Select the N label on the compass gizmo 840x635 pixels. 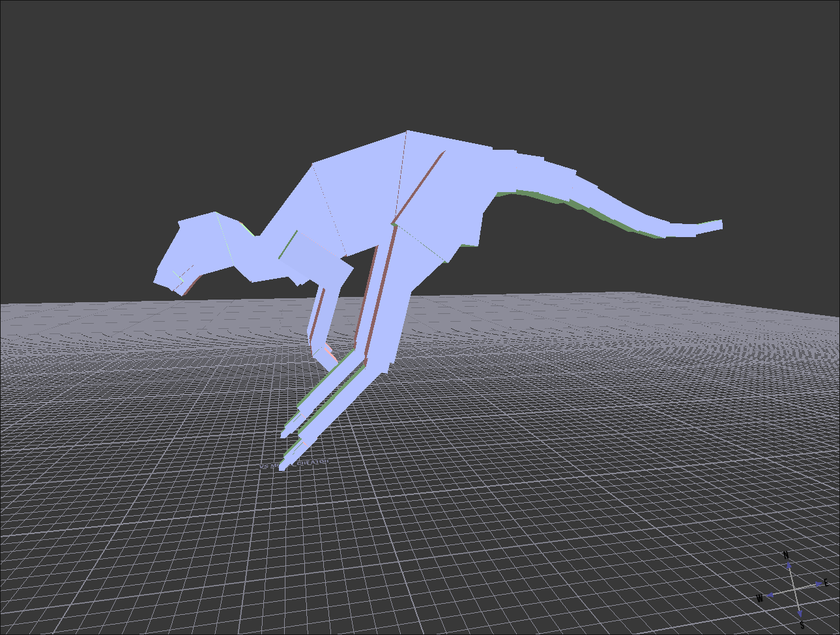coord(786,555)
